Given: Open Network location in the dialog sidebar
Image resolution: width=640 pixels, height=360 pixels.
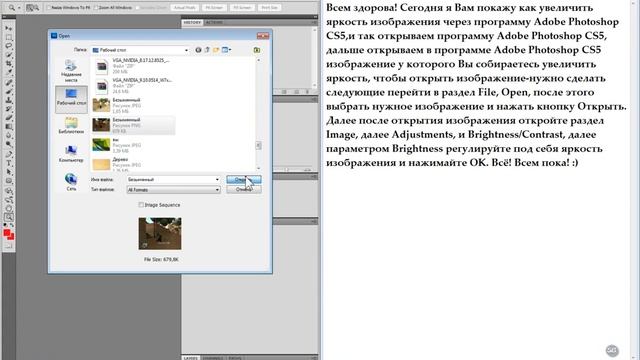Looking at the screenshot, I should coord(71,182).
